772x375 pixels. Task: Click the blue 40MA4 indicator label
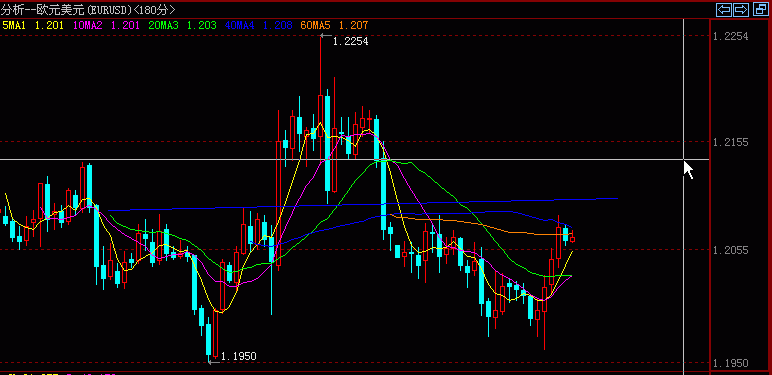[239, 25]
